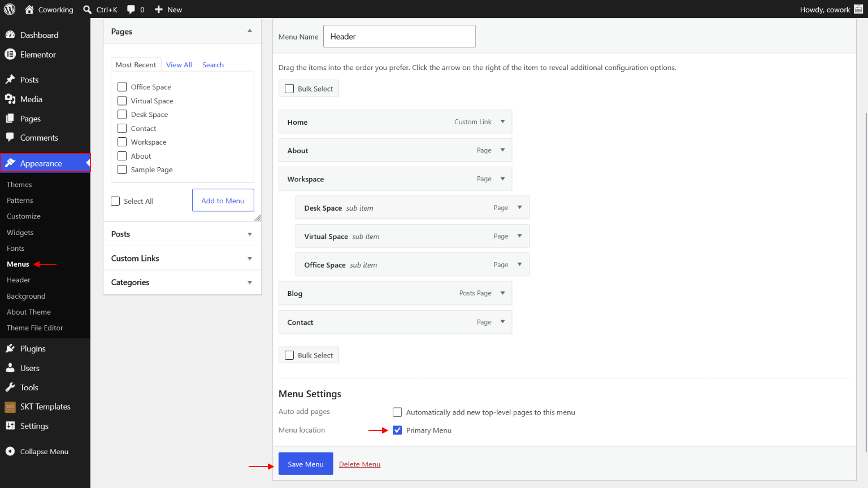
Task: Open Background under Appearance
Action: pyautogui.click(x=26, y=296)
